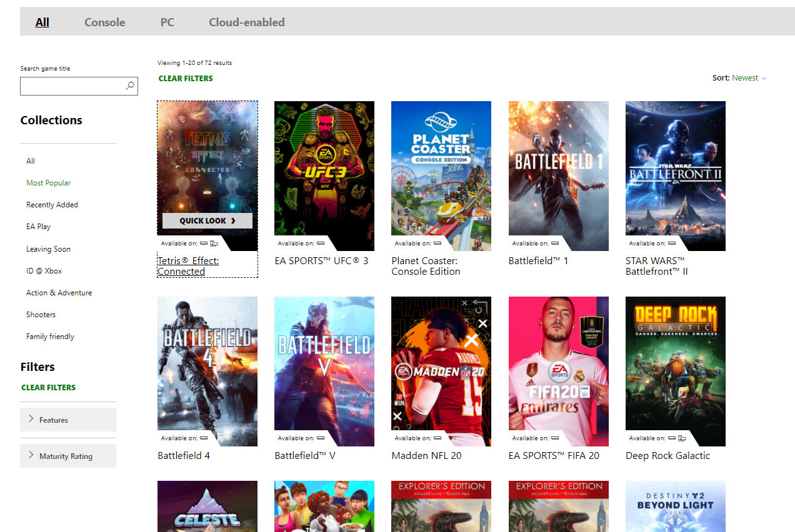Switch to the Console tab
The image size is (795, 532).
(105, 22)
